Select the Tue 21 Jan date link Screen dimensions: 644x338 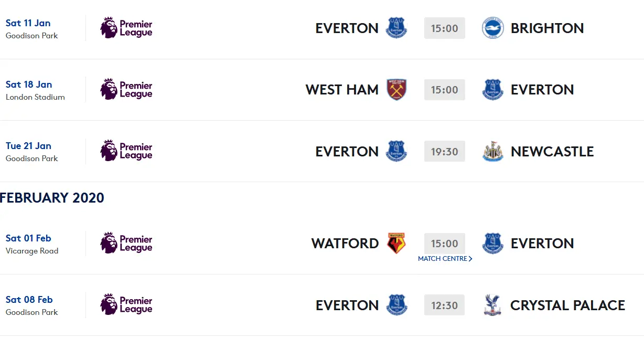coord(28,146)
